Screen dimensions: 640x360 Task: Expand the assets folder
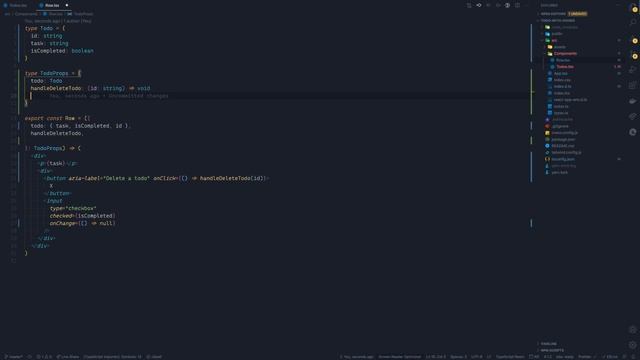560,47
